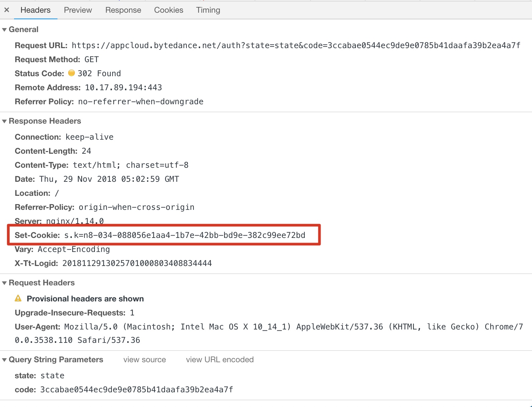Select the X-Tt-Logid value
Viewport: 532px width, 407px height.
coord(137,263)
